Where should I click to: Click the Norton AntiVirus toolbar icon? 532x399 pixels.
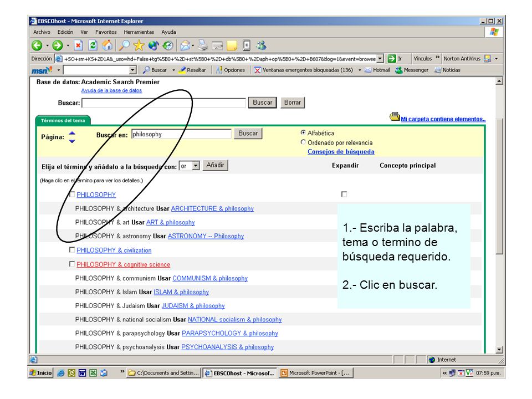(488, 59)
